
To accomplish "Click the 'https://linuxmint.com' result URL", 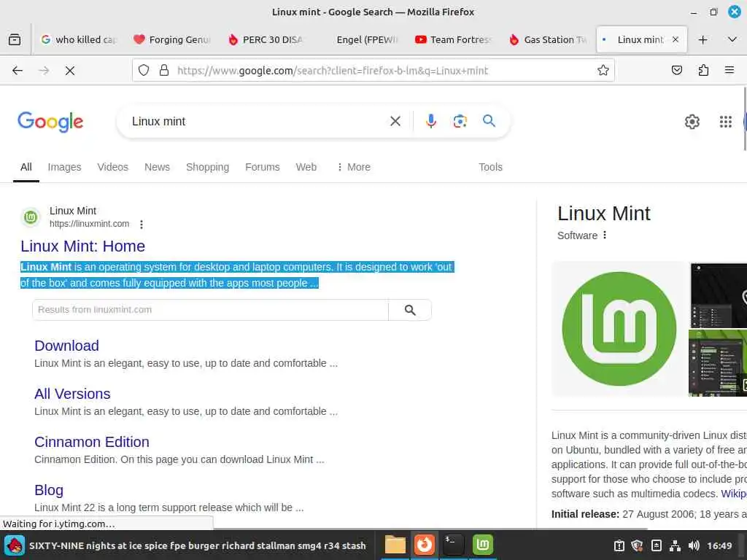I will coord(89,224).
